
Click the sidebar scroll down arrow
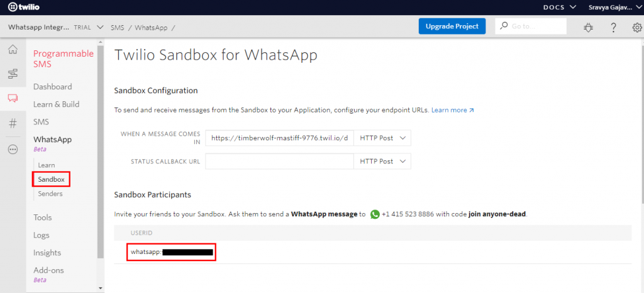point(101,289)
